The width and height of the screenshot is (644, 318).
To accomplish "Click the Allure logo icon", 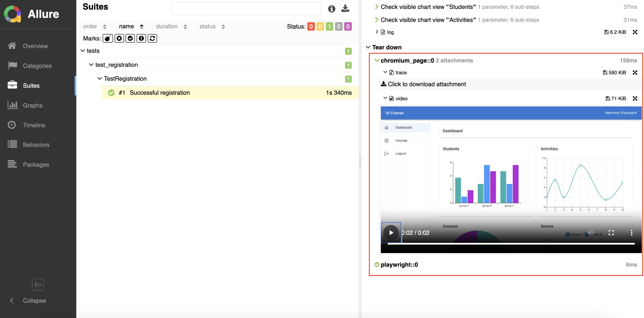I will click(x=12, y=14).
